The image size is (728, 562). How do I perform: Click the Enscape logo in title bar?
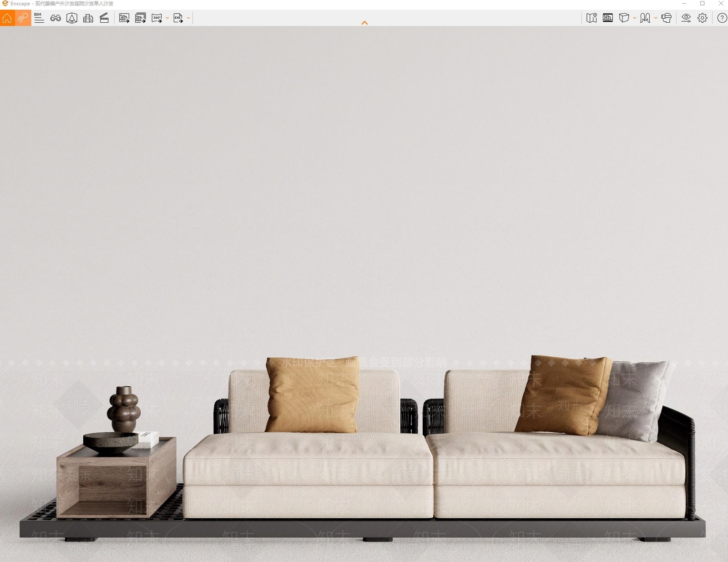(5, 3)
